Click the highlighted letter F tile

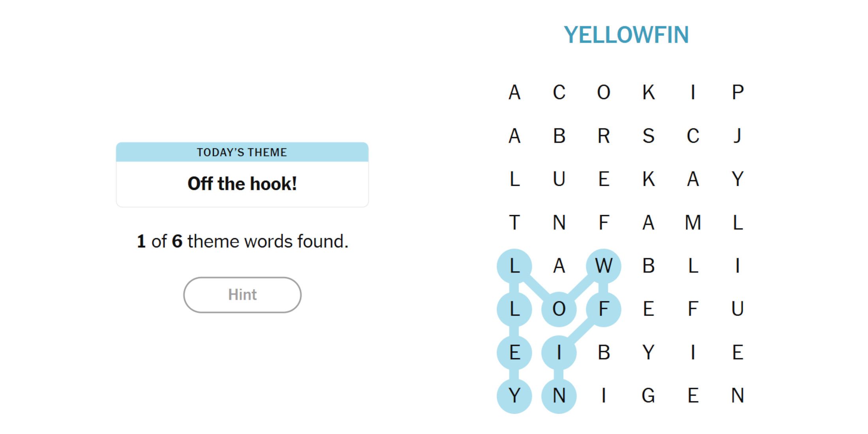(604, 309)
